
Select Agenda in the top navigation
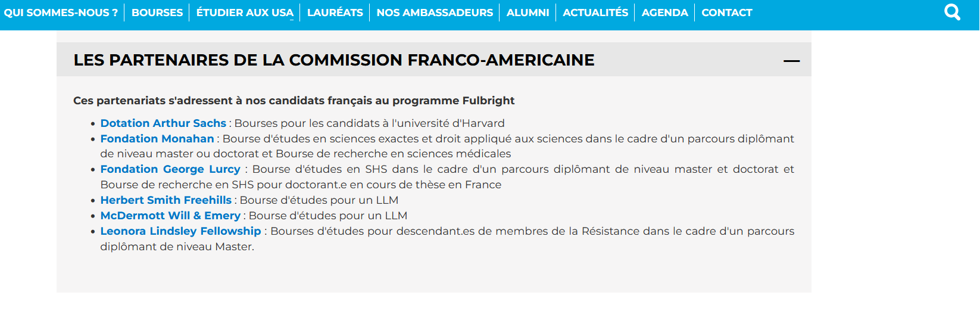[664, 13]
